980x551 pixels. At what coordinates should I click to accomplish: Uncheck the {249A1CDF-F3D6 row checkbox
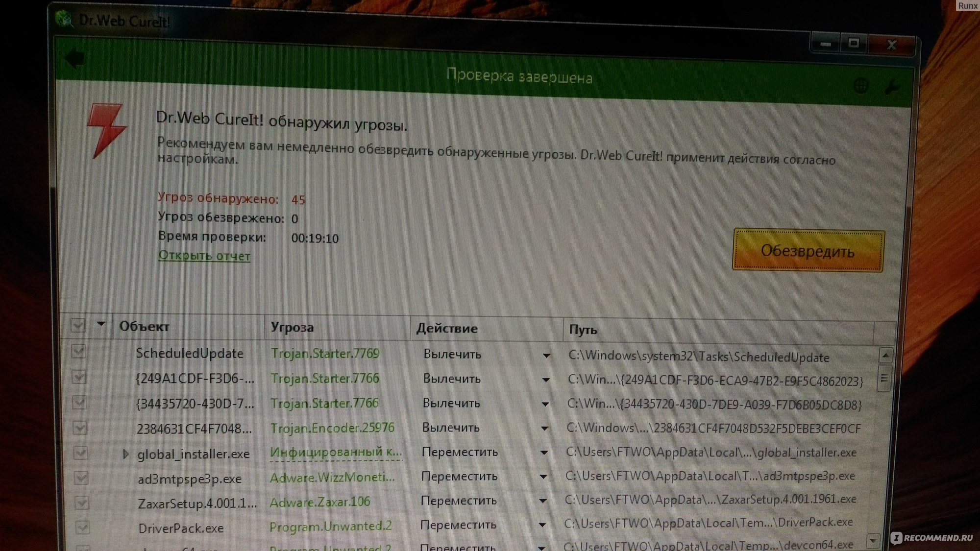79,377
